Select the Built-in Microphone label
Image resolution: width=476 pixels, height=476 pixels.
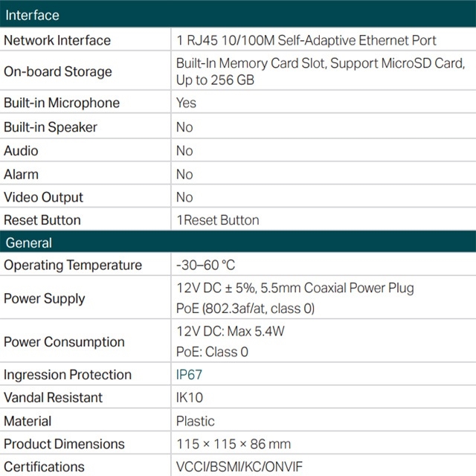click(x=62, y=103)
